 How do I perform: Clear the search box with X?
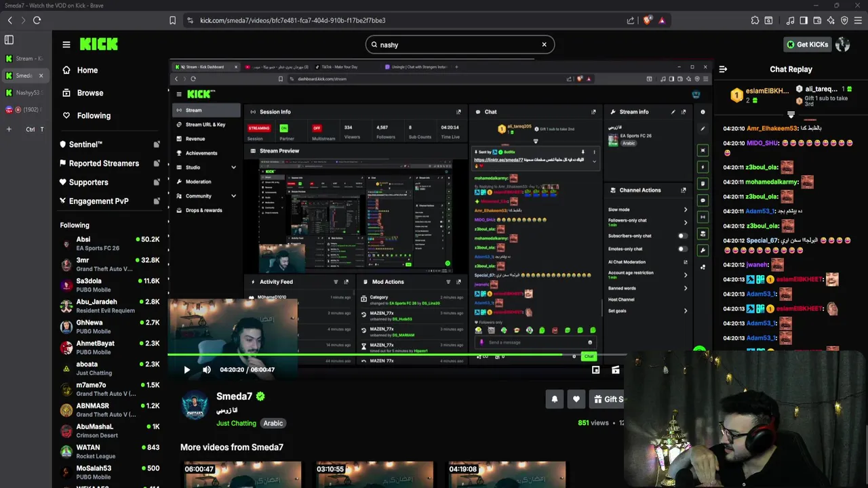point(544,45)
